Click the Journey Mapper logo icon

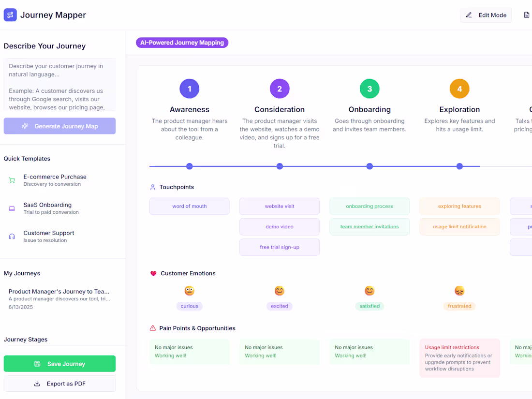[10, 15]
